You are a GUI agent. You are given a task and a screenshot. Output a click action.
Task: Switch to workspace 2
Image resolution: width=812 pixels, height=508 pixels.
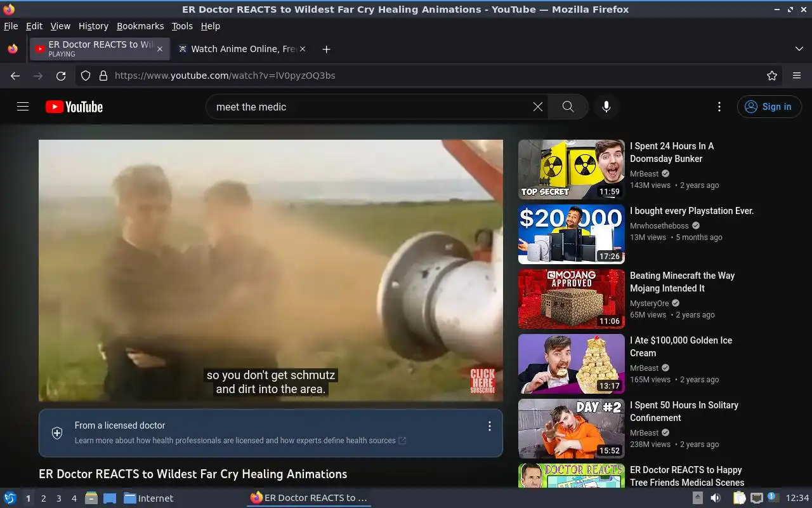(43, 498)
